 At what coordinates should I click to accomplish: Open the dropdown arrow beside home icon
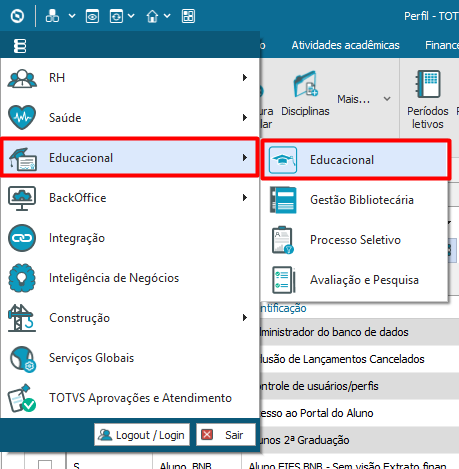[x=167, y=16]
